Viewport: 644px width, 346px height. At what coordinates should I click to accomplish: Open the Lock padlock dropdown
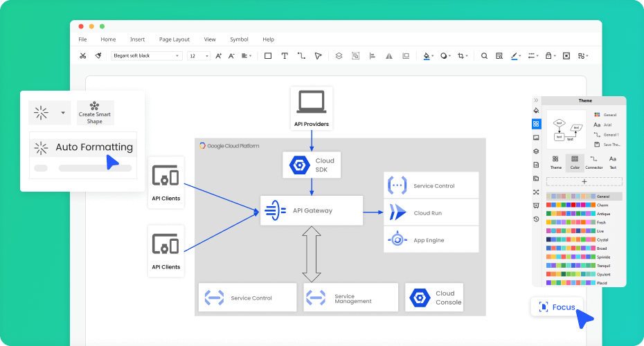pyautogui.click(x=550, y=56)
